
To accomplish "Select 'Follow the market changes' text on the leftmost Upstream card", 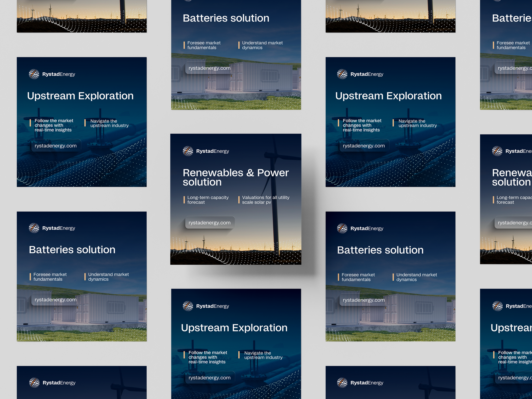I will pos(54,125).
